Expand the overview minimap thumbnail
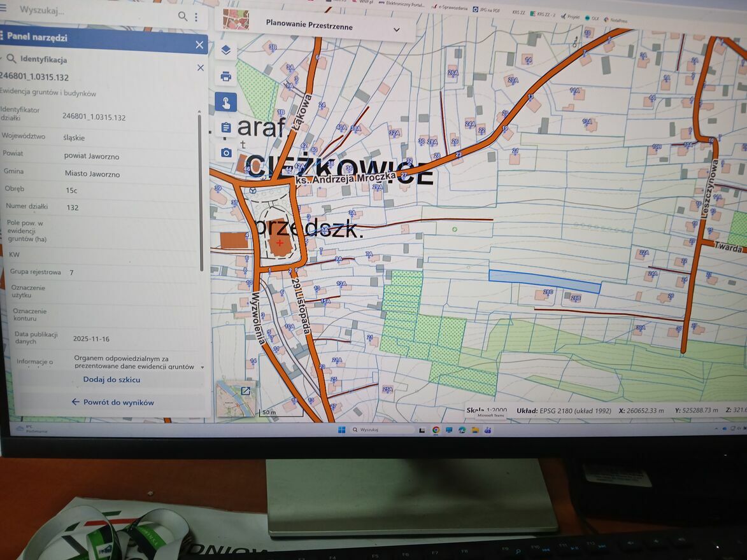Image resolution: width=747 pixels, height=560 pixels. 245,391
